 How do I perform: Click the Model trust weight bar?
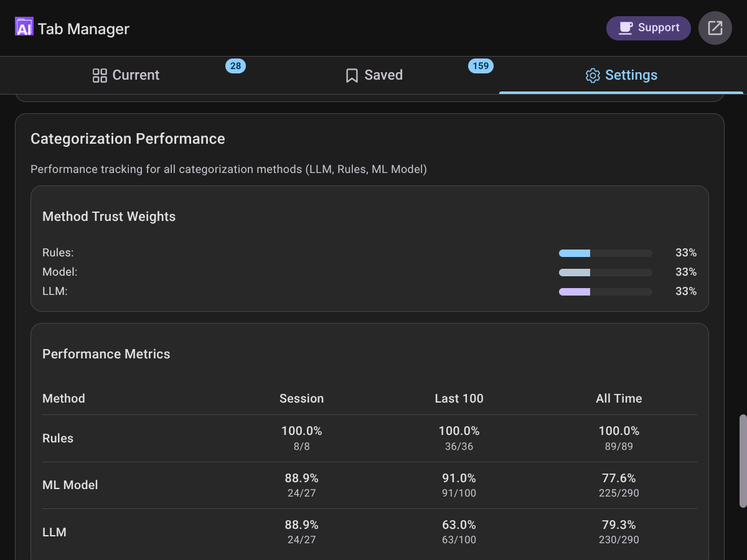click(x=606, y=273)
